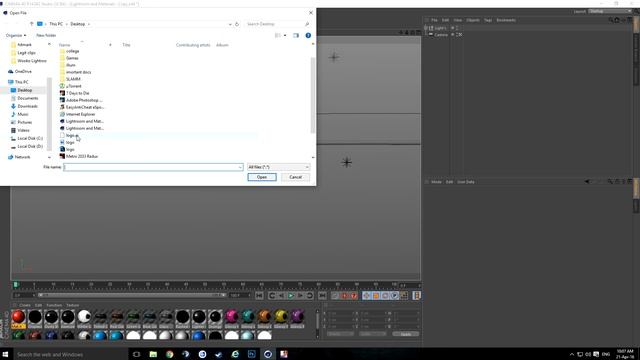Open the All Files type filter dropdown
The image size is (640, 360).
[278, 167]
